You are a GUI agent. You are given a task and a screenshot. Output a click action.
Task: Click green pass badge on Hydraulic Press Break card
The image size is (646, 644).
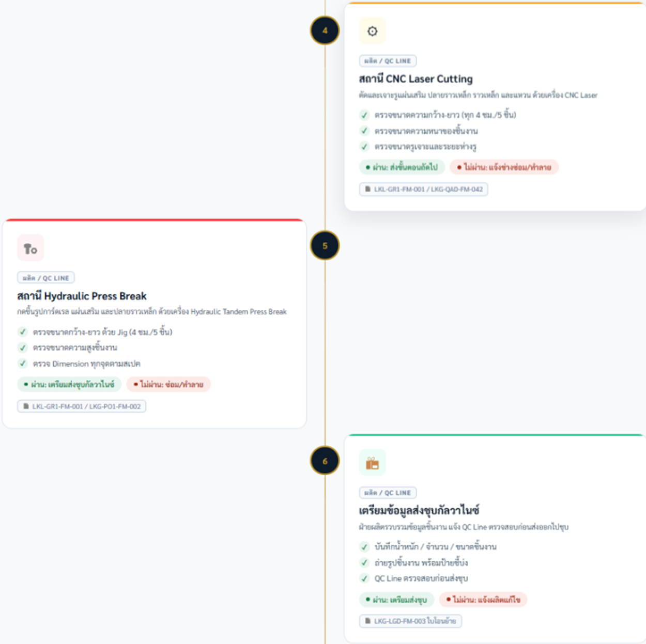coord(69,385)
